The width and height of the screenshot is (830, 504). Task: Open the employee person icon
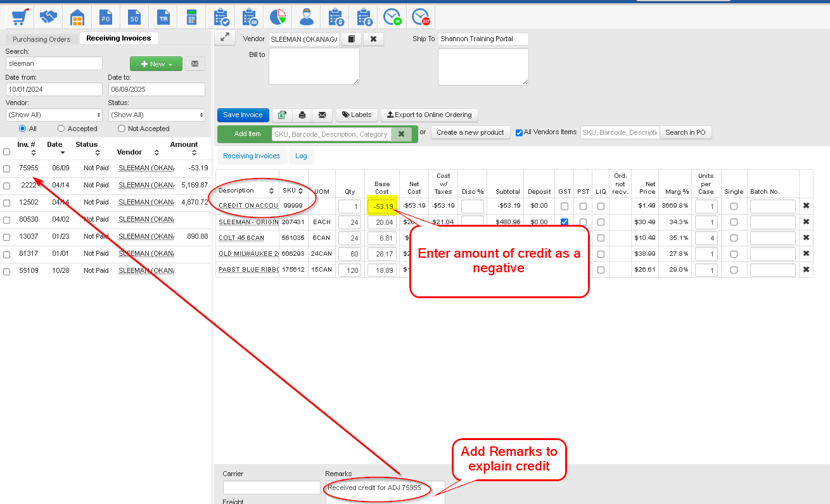(x=307, y=17)
